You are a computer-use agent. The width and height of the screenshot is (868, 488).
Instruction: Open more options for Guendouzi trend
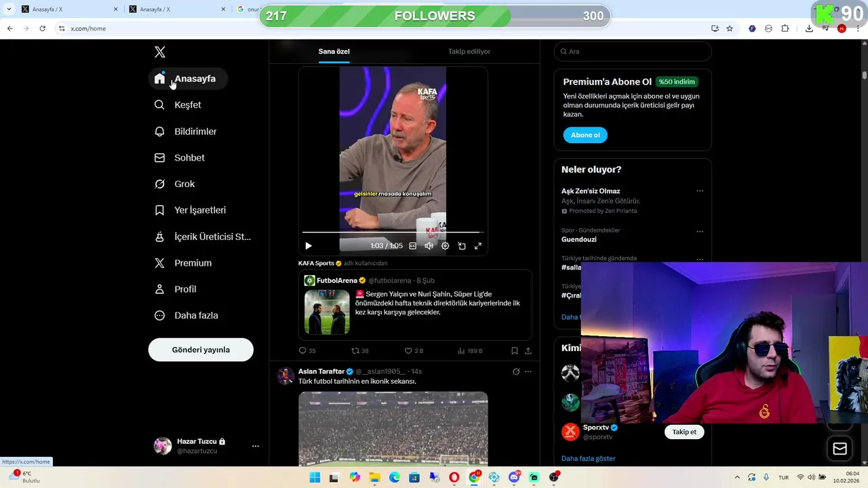[700, 232]
